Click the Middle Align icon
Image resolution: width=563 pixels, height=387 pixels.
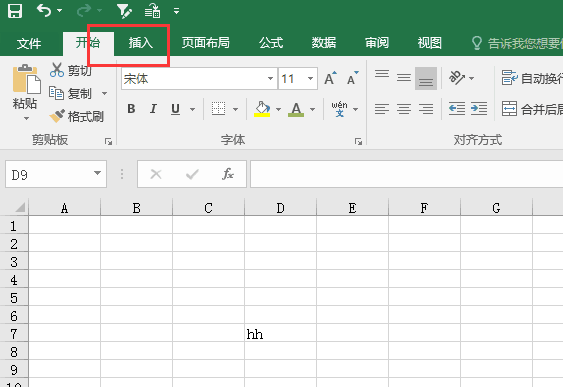tap(404, 78)
